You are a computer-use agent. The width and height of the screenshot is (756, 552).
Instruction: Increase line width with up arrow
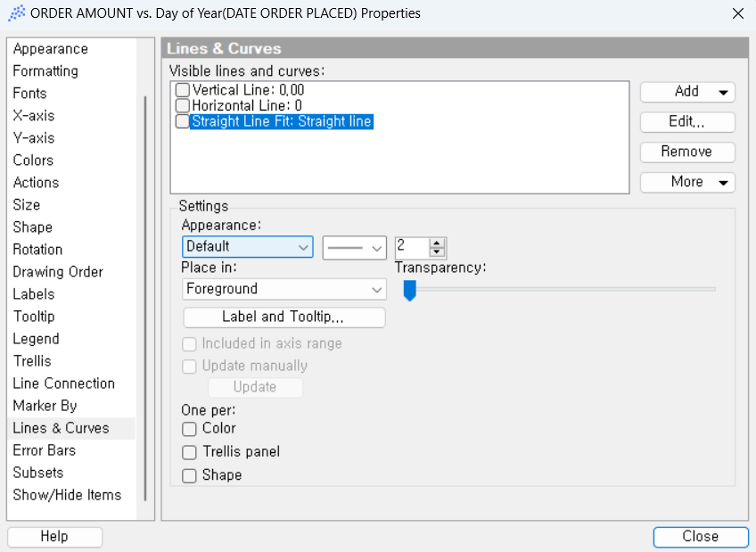(x=437, y=243)
